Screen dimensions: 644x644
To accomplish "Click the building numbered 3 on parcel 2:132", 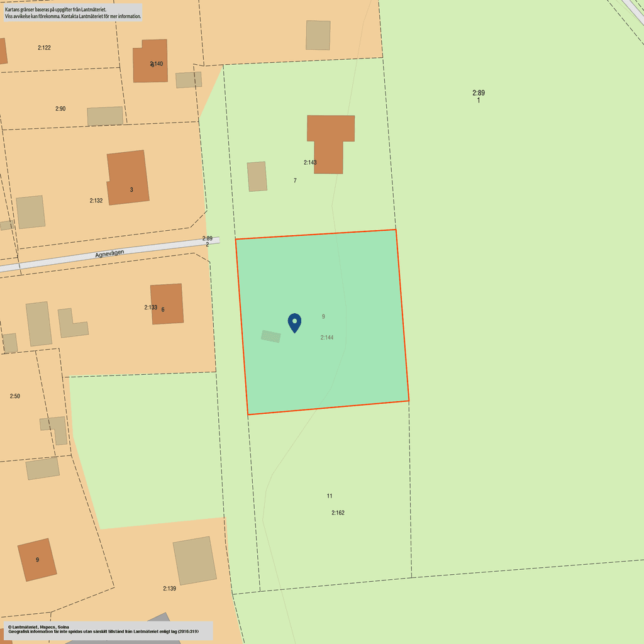I will [127, 177].
